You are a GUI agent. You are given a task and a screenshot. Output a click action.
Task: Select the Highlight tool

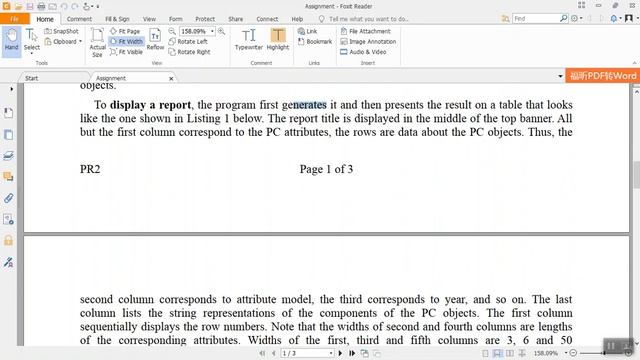click(x=278, y=39)
